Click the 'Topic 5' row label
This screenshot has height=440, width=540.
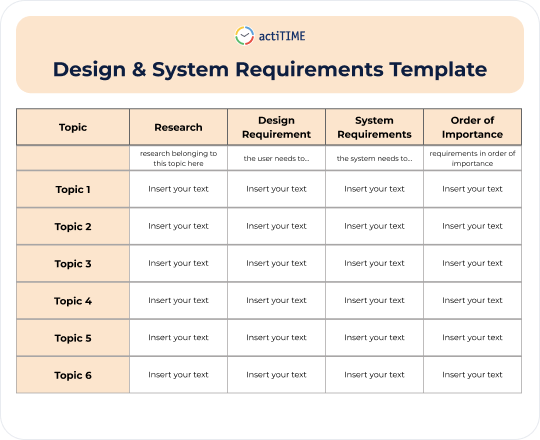click(x=73, y=338)
